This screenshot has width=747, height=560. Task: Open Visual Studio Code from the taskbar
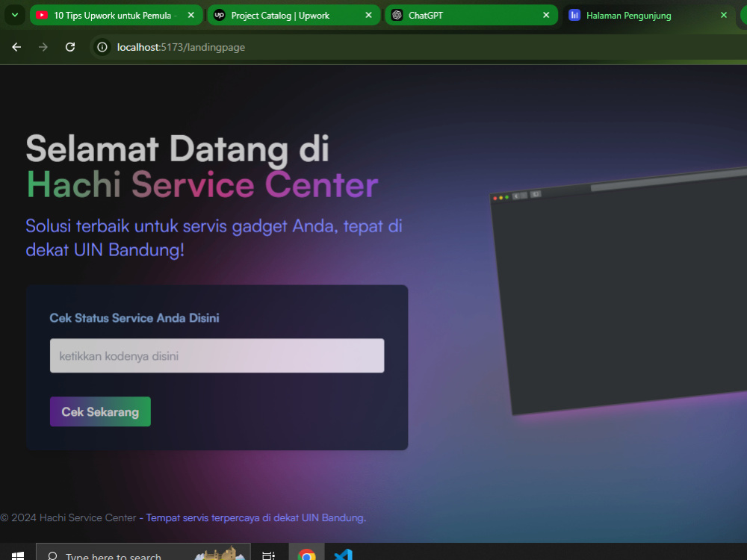[x=343, y=555]
